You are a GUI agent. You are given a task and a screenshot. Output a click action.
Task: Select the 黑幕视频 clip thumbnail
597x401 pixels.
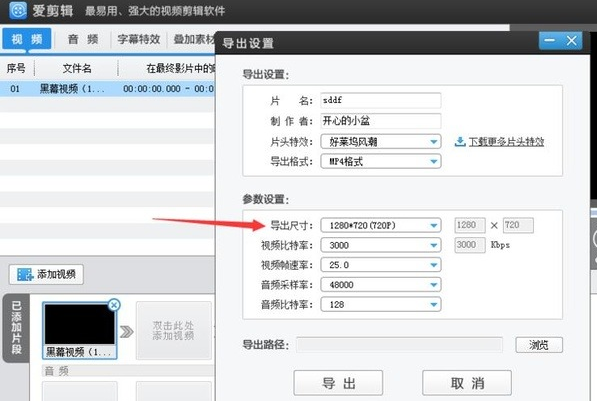click(x=80, y=331)
